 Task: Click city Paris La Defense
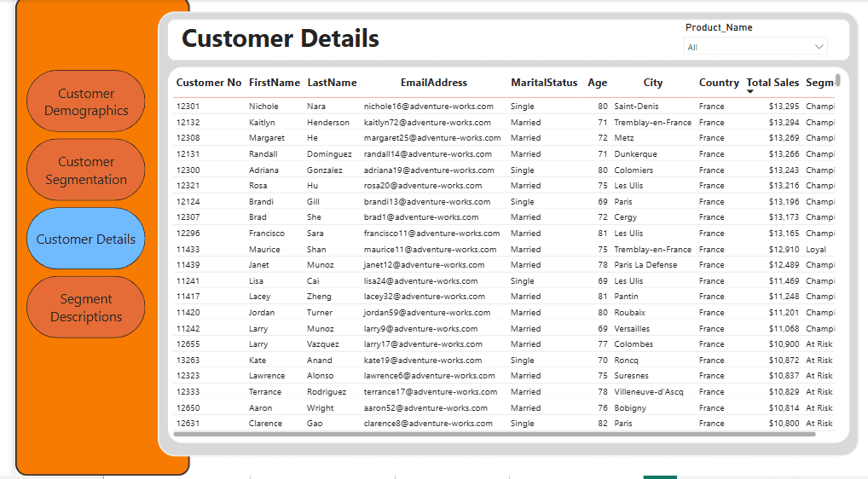click(x=645, y=265)
